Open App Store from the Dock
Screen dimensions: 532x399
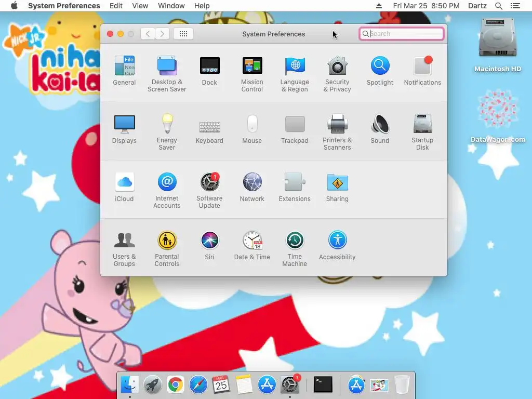click(267, 384)
